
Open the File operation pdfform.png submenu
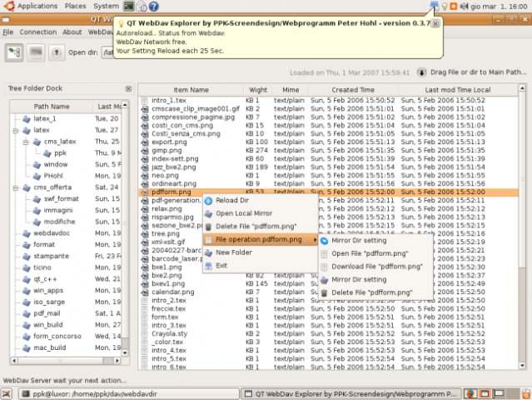(x=260, y=240)
